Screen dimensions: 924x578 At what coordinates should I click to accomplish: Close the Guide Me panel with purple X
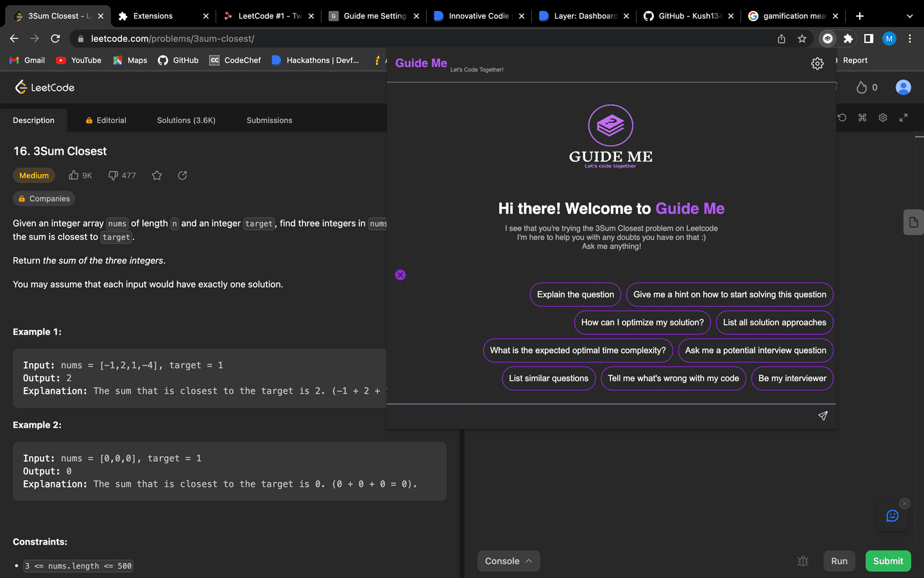400,275
